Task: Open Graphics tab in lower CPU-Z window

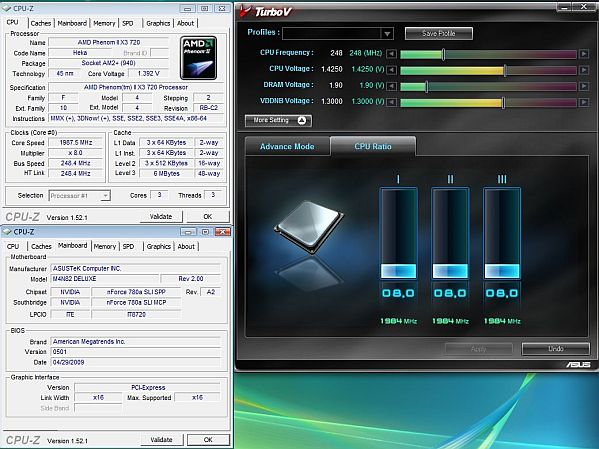Action: 159,246
